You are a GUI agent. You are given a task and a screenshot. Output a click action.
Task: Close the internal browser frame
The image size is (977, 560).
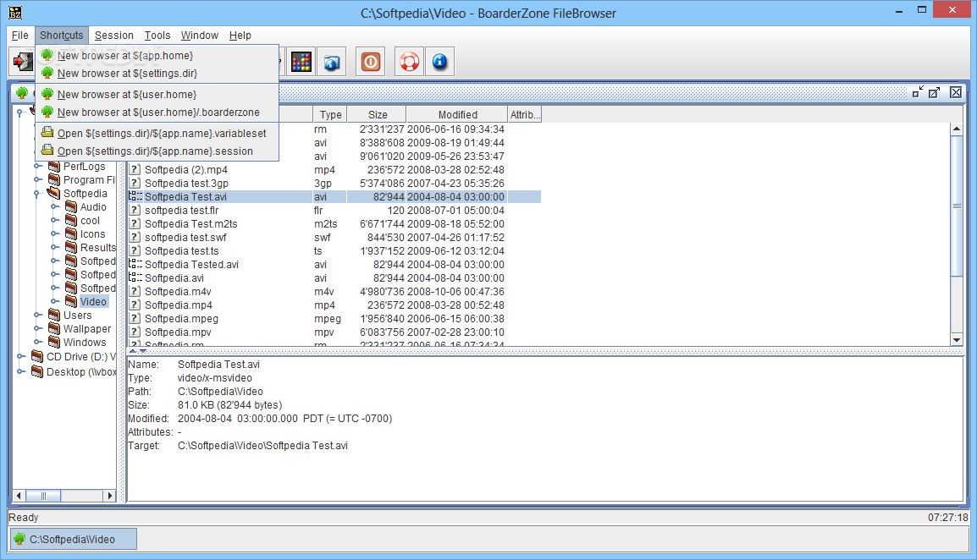point(956,92)
